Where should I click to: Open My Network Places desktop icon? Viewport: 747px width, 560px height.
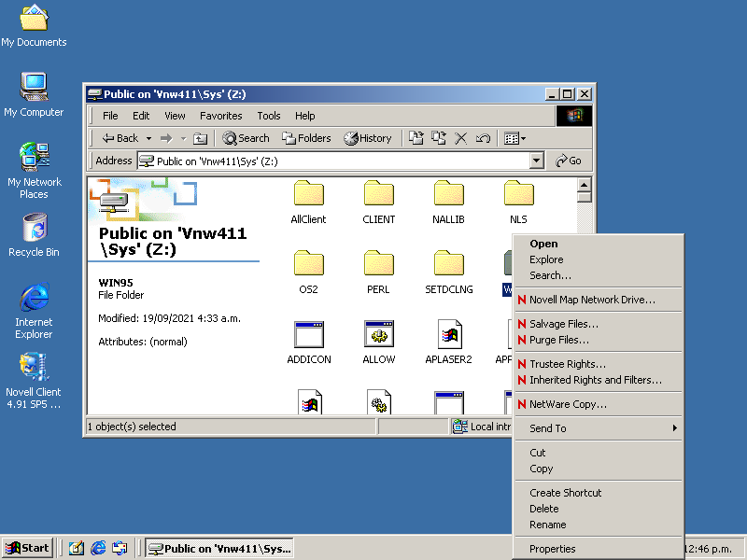tap(34, 171)
